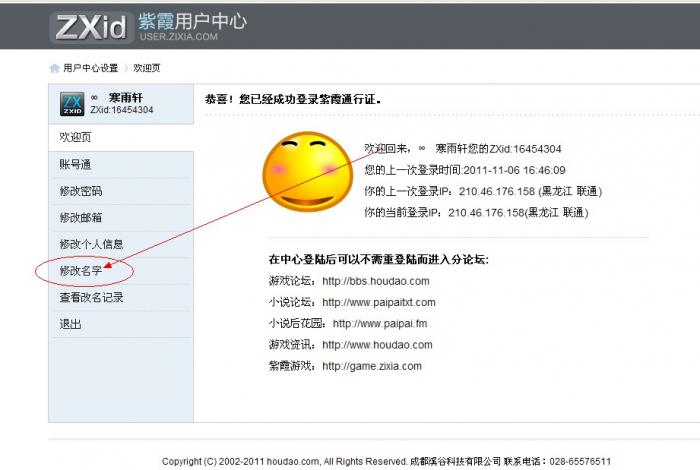Click the username 寒雨轩 in the sidebar
Image resolution: width=700 pixels, height=470 pixels.
click(x=125, y=97)
